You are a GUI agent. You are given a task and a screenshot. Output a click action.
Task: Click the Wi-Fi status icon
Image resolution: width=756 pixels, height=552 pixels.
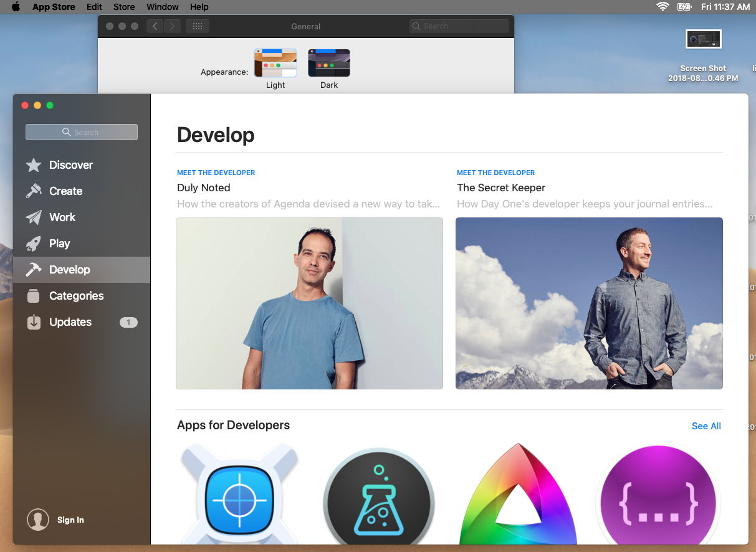(x=662, y=7)
